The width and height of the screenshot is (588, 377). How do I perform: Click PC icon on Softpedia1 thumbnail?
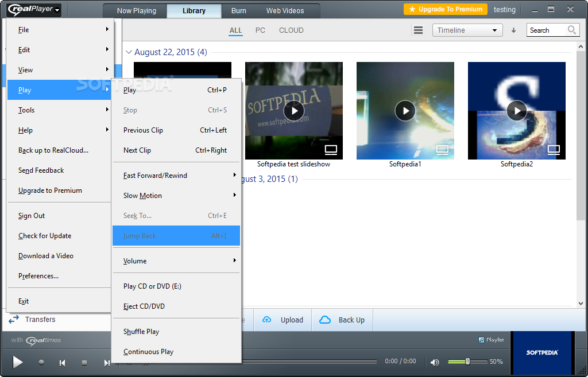(x=442, y=150)
